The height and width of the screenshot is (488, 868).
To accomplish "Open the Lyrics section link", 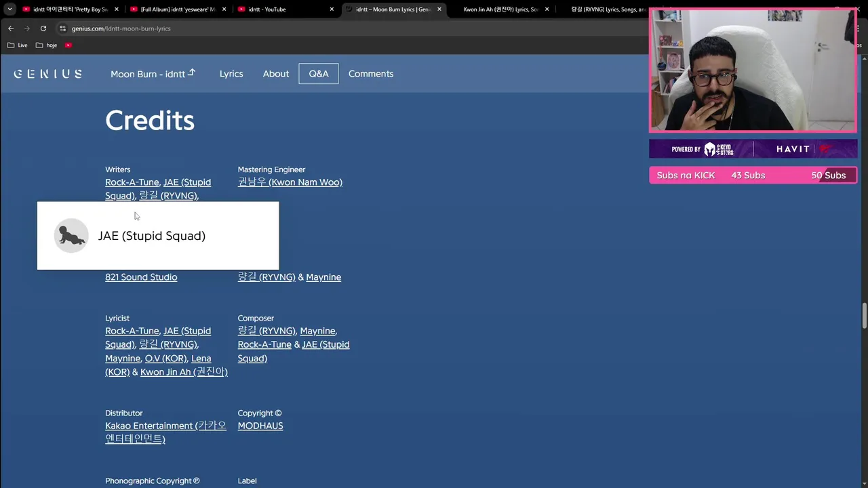I will [x=231, y=74].
